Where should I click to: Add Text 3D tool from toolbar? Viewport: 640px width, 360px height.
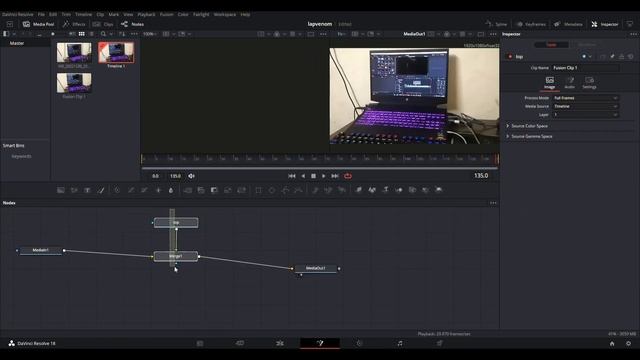tap(385, 190)
